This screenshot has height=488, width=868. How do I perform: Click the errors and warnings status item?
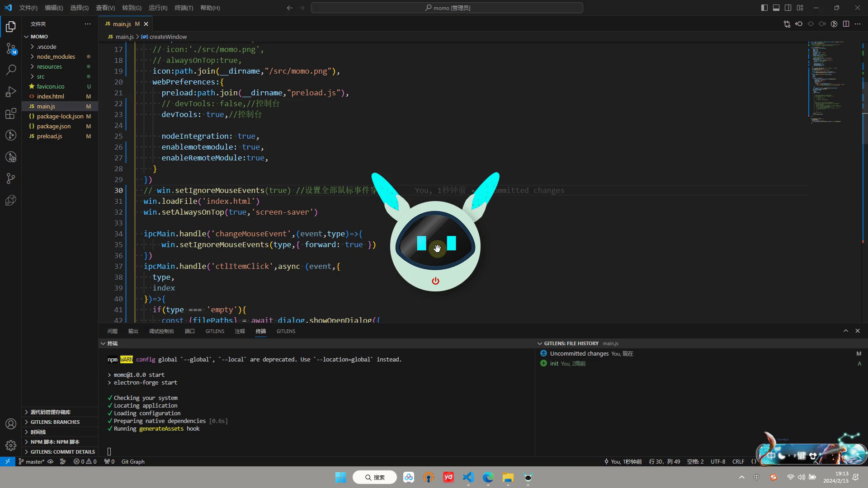point(85,461)
